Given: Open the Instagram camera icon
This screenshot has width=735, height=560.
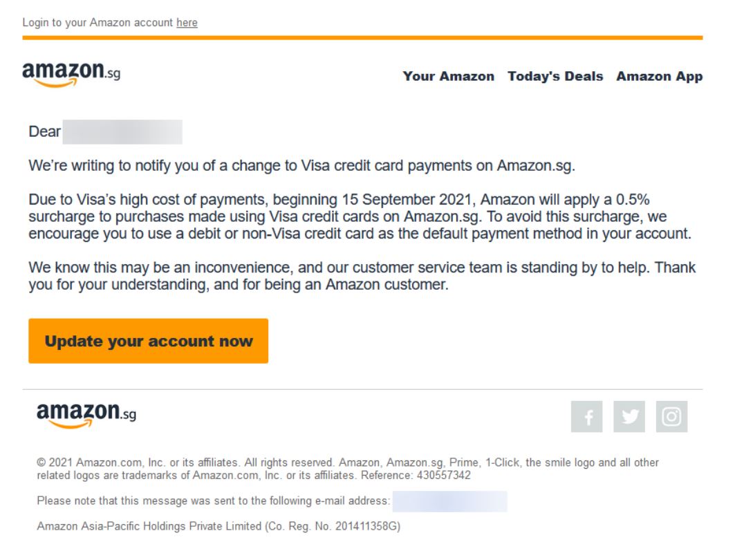Looking at the screenshot, I should (671, 417).
